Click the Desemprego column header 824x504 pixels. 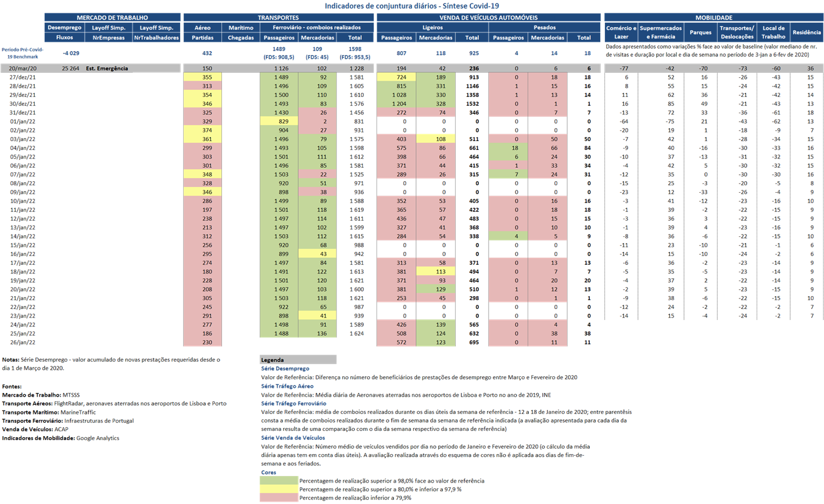[65, 27]
